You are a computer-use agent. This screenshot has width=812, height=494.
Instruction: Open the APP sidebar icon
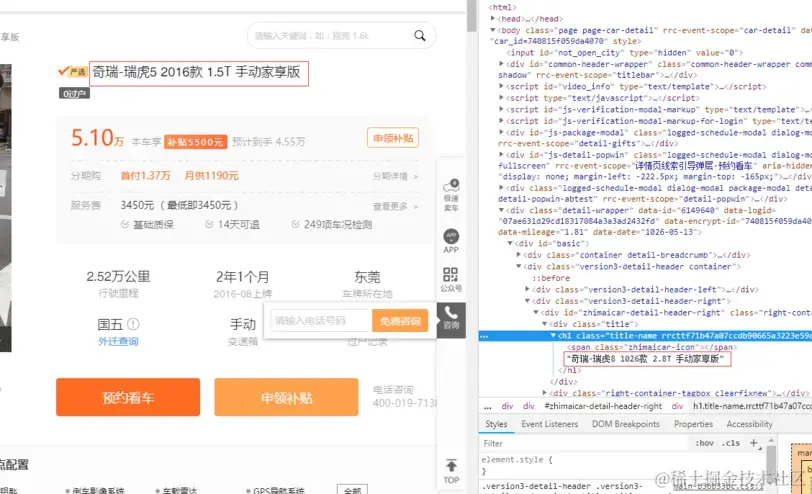[451, 241]
